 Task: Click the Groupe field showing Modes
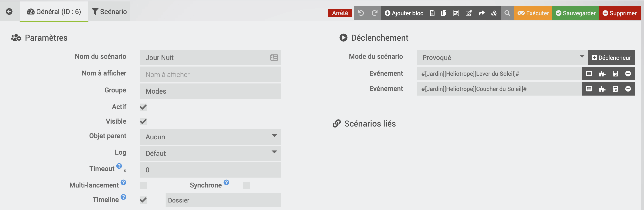(x=210, y=91)
